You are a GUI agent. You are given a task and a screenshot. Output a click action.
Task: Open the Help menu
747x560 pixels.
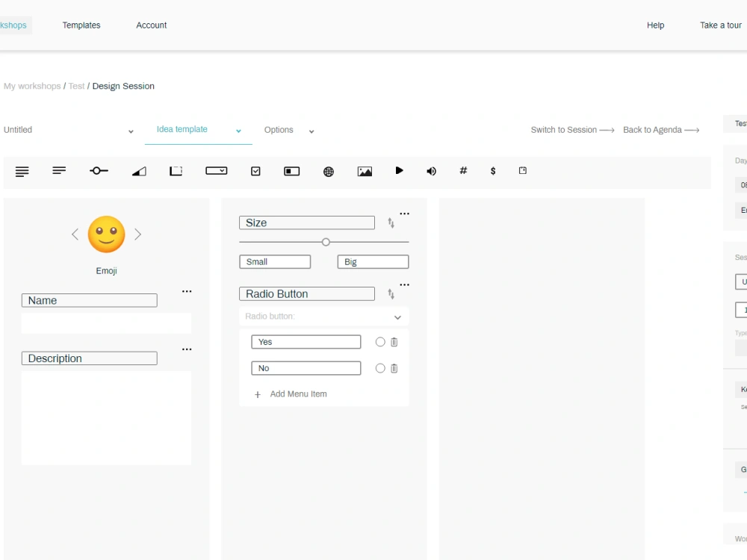click(x=656, y=25)
